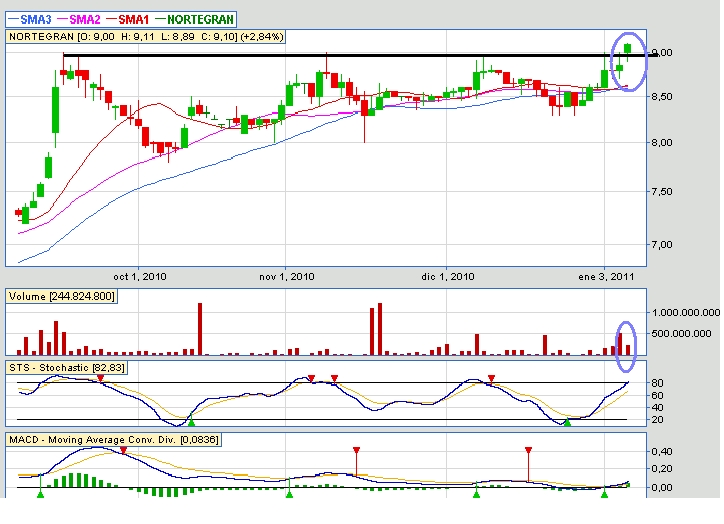Image resolution: width=724 pixels, height=524 pixels.
Task: Click the 0,00 MACD axis label
Action: (662, 488)
